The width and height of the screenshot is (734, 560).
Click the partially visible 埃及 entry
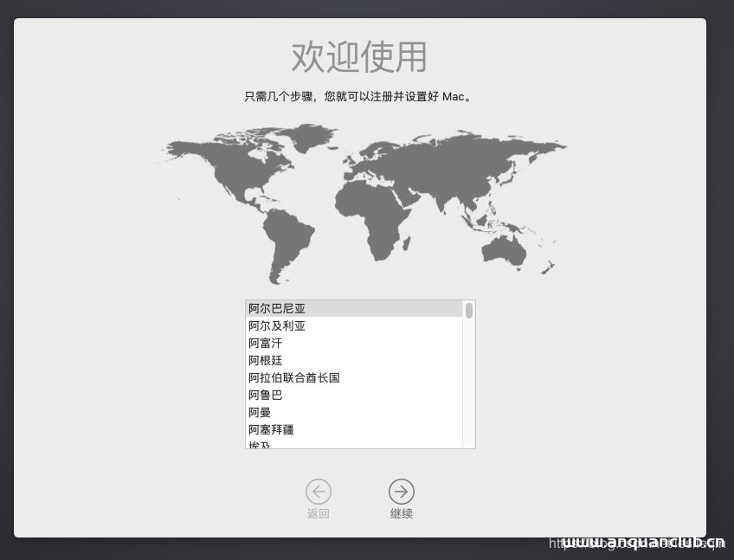[286, 444]
